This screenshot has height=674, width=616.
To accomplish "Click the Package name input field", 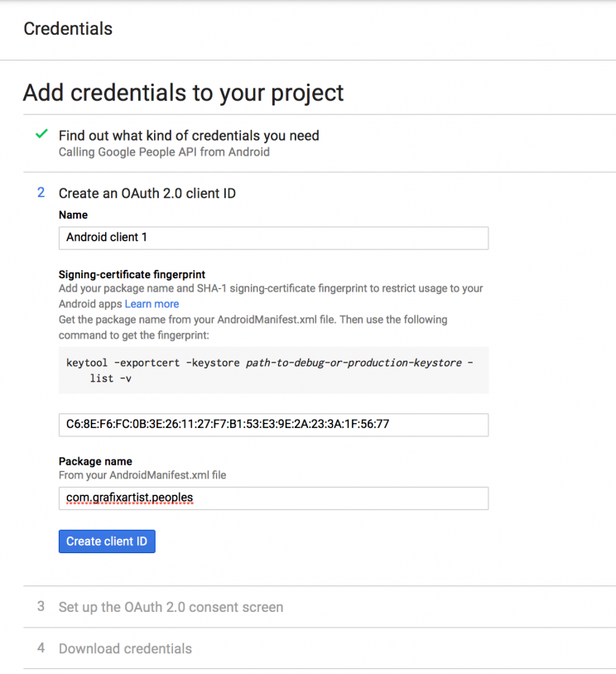I will pos(273,498).
